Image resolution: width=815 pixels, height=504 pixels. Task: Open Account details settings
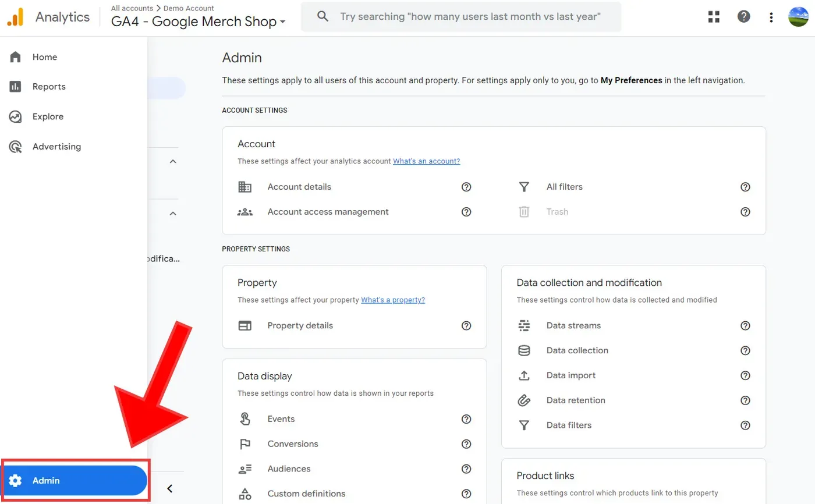tap(299, 187)
